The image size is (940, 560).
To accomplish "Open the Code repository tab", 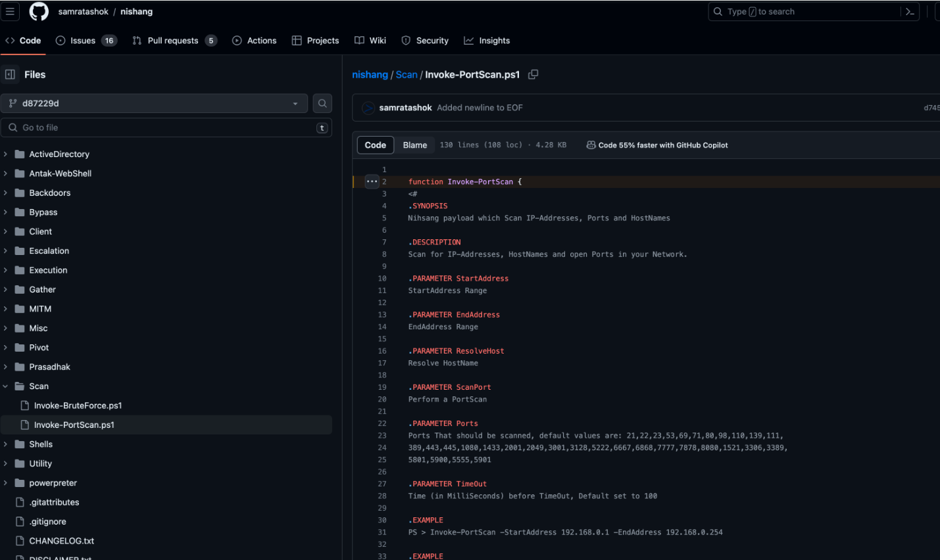I will click(23, 41).
